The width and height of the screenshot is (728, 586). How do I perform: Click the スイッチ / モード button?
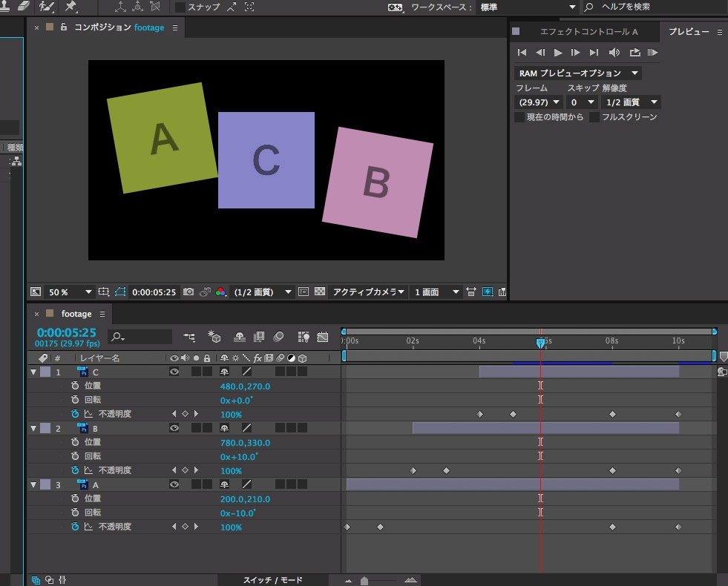(273, 580)
